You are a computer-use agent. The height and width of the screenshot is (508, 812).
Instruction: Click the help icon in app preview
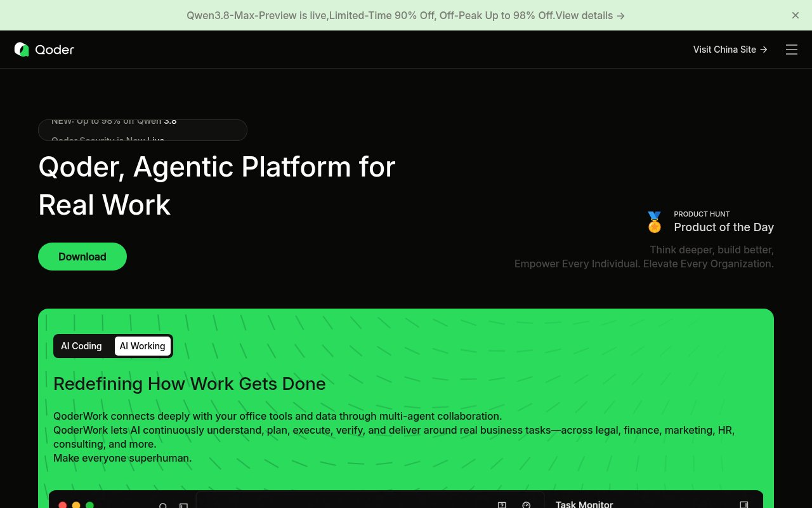point(502,505)
